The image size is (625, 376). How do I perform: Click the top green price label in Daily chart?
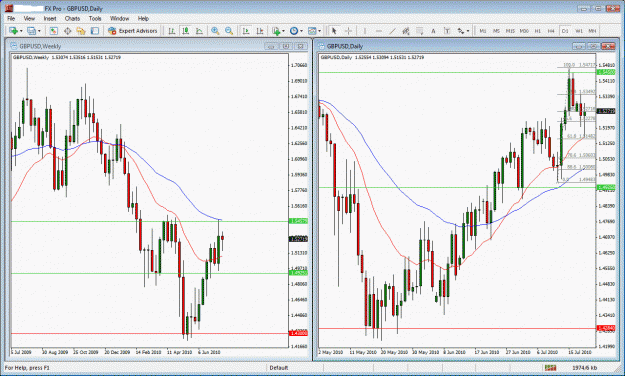(606, 72)
